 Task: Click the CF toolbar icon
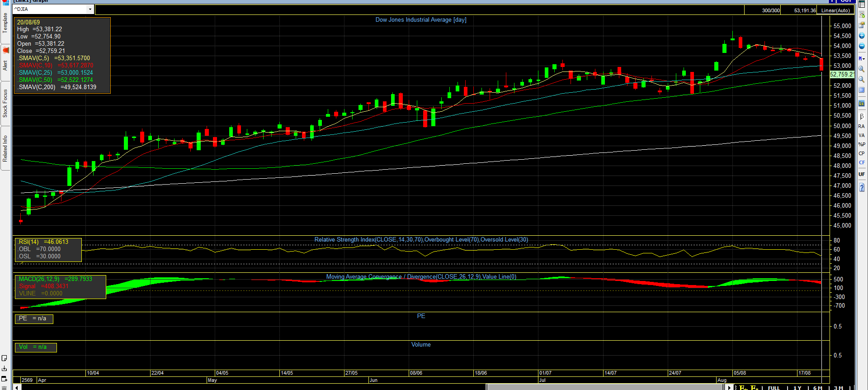(x=862, y=162)
